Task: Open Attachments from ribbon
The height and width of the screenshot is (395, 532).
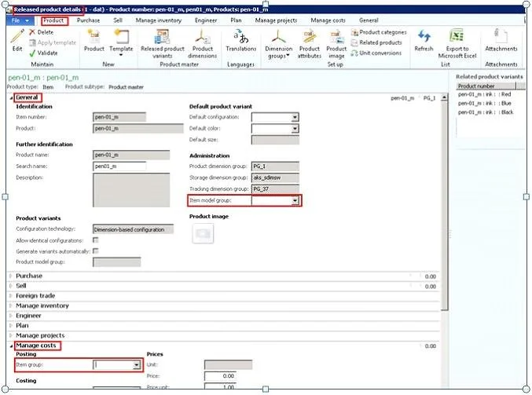Action: pos(501,40)
